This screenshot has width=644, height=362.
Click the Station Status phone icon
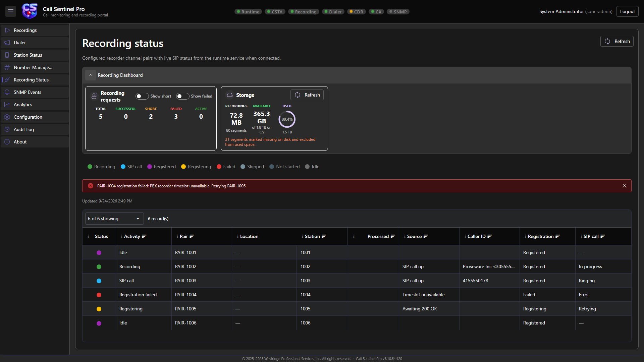7,55
